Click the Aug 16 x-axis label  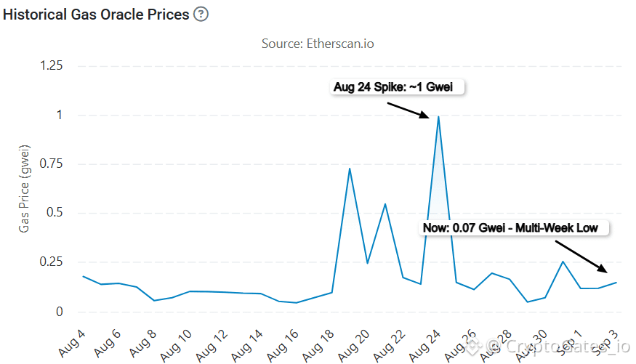click(x=283, y=345)
